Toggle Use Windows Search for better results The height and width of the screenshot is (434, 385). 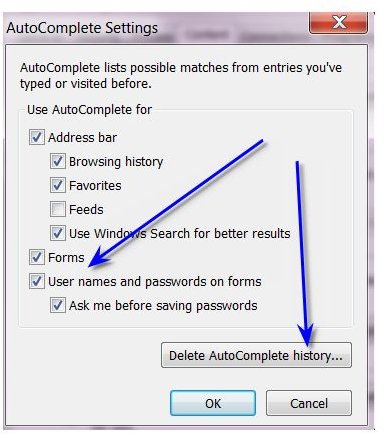[58, 233]
